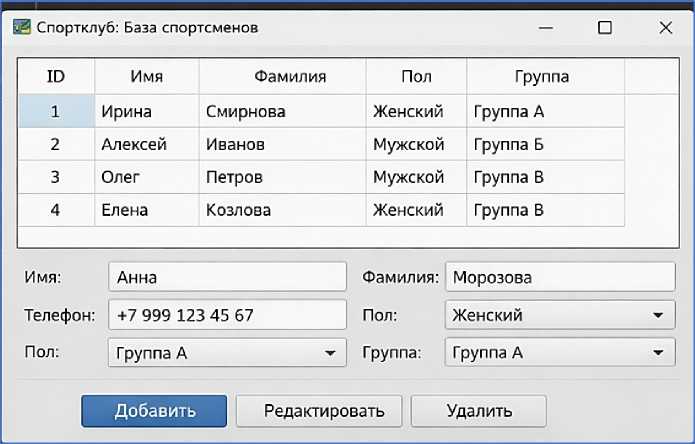Select the surname cell Смирнова

283,111
